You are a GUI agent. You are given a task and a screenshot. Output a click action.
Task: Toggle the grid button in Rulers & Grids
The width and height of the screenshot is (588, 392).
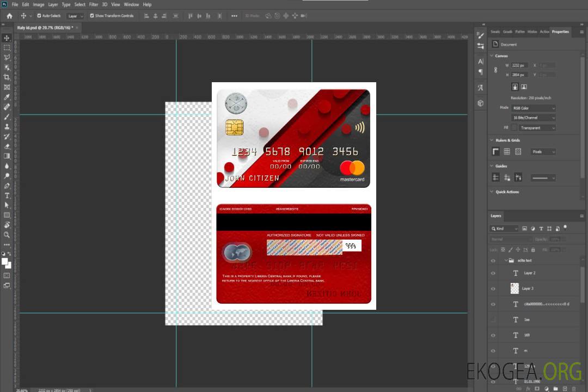point(507,151)
